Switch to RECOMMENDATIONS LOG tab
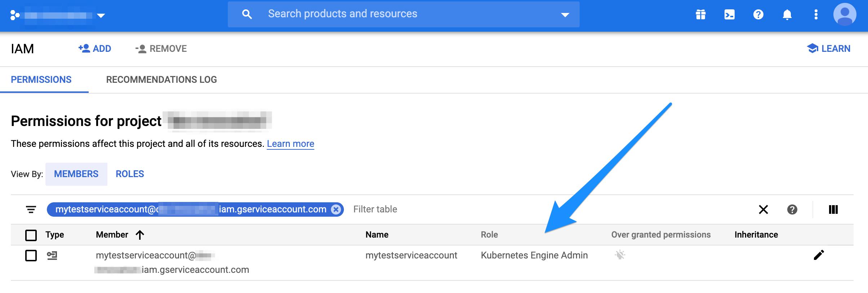Viewport: 868px width, 293px height. click(x=161, y=80)
